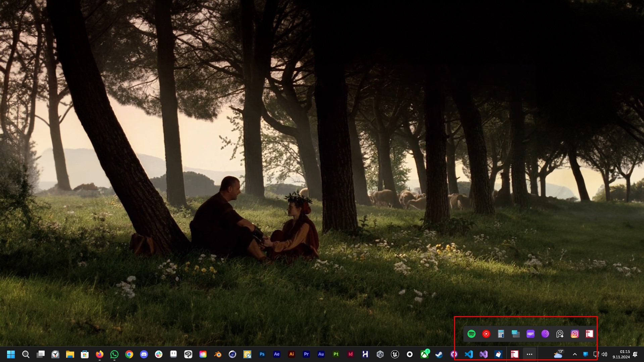Launch Blender from taskbar
This screenshot has width=644, height=362.
point(217,354)
